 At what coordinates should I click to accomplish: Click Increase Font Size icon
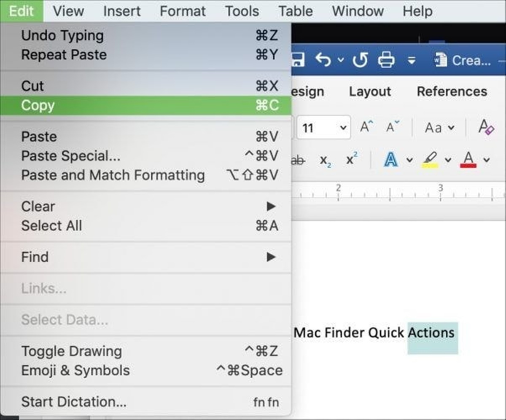click(x=366, y=127)
